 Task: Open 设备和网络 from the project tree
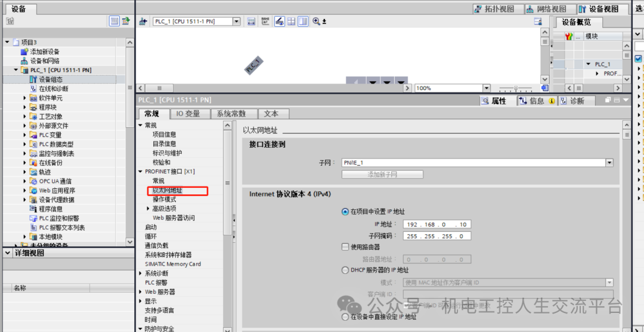tap(45, 61)
